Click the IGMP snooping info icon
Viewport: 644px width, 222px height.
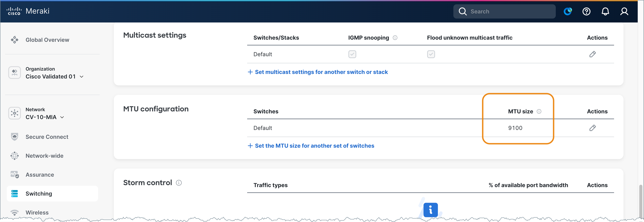[x=395, y=38]
